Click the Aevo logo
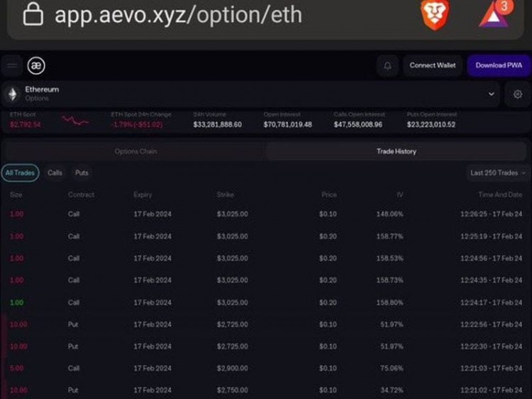This screenshot has width=532, height=399. pyautogui.click(x=36, y=65)
